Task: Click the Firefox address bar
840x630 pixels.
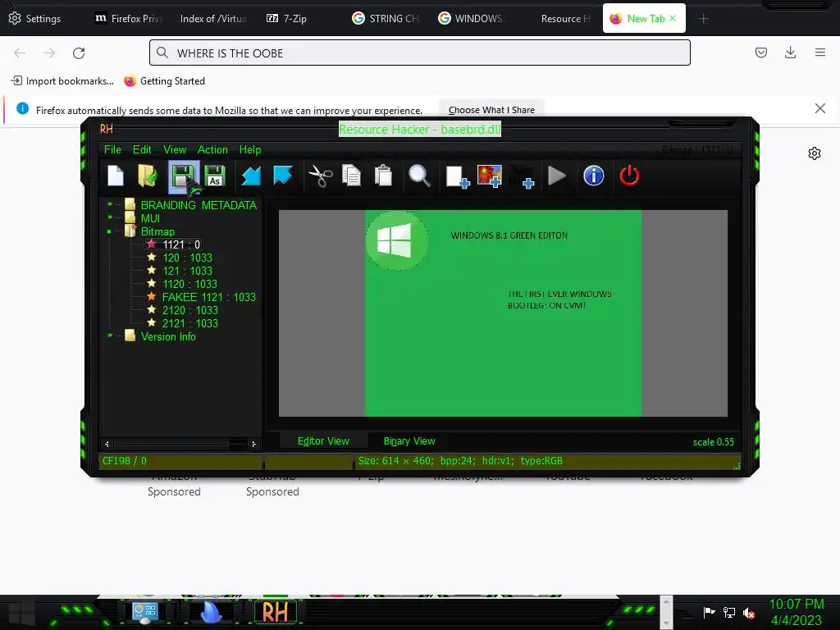Action: pos(419,52)
